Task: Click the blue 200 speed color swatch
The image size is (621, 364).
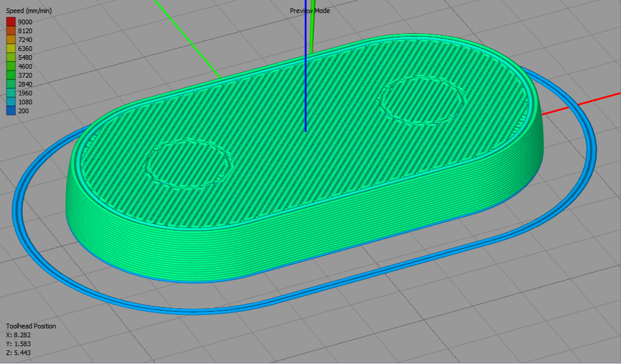Action: pyautogui.click(x=11, y=111)
